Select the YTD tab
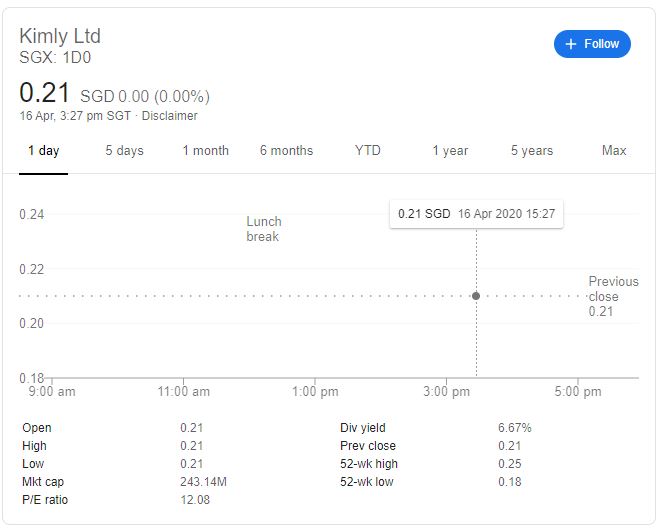 [367, 150]
